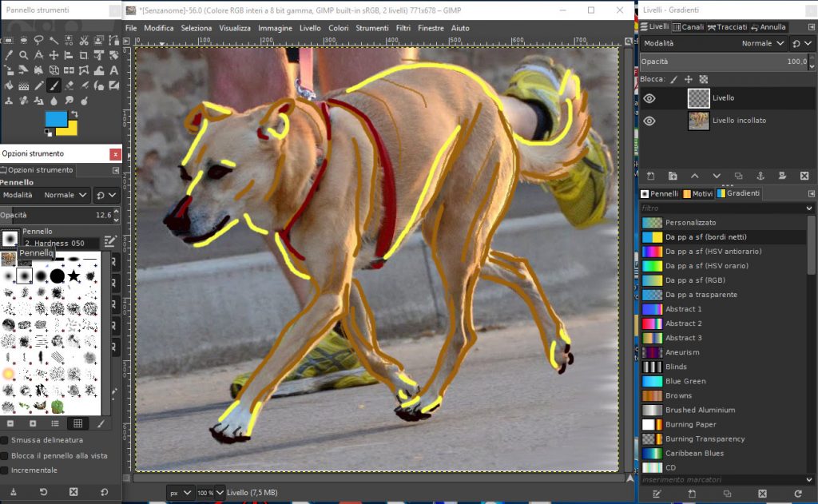Anchor the floating layer

pyautogui.click(x=760, y=176)
